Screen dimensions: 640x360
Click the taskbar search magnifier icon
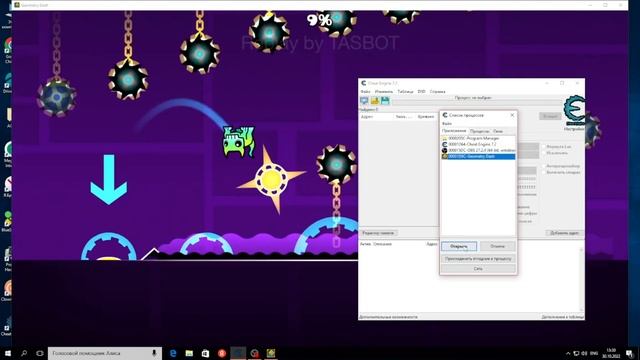[24, 353]
